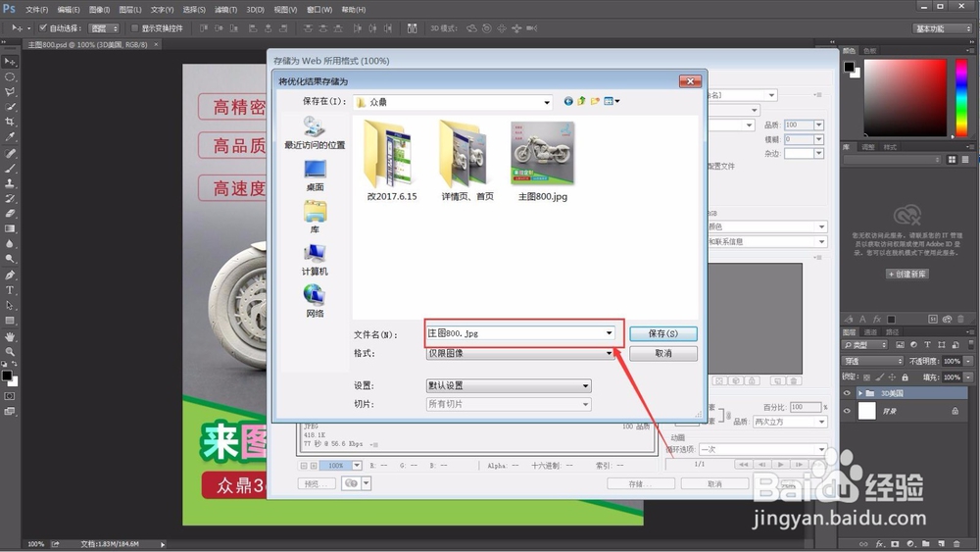Select the Zoom tool in toolbox
The width and height of the screenshot is (980, 552).
pos(10,351)
